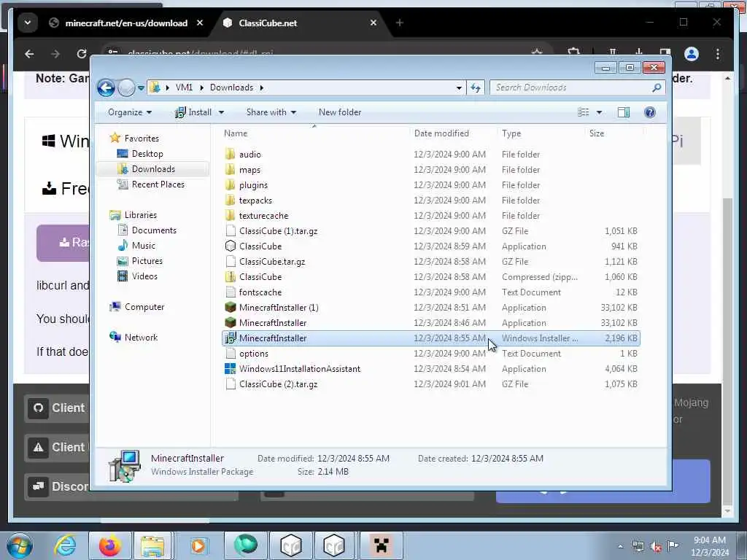Select Downloads in the navigation pane
Screen dimensions: 747x560
click(153, 169)
